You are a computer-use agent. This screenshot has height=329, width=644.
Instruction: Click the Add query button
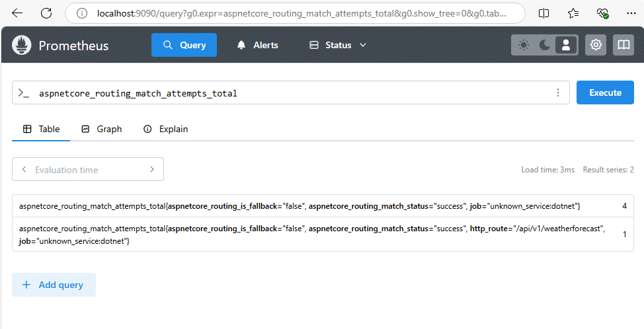(x=54, y=285)
